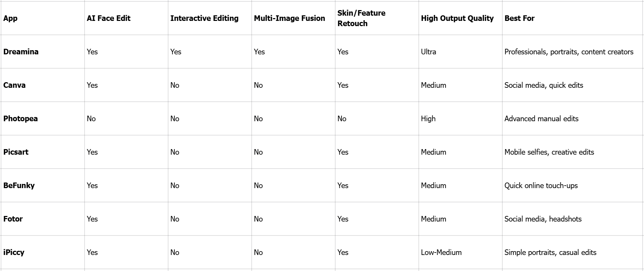Click the Ultra quality cell for Dreamina
The width and height of the screenshot is (644, 271).
(x=429, y=52)
